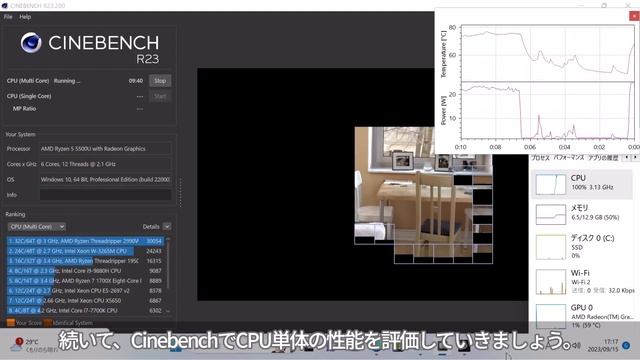Select ranking row Threadripper 195C score 16315
Image resolution: width=640 pixels, height=360 pixels.
pyautogui.click(x=85, y=261)
